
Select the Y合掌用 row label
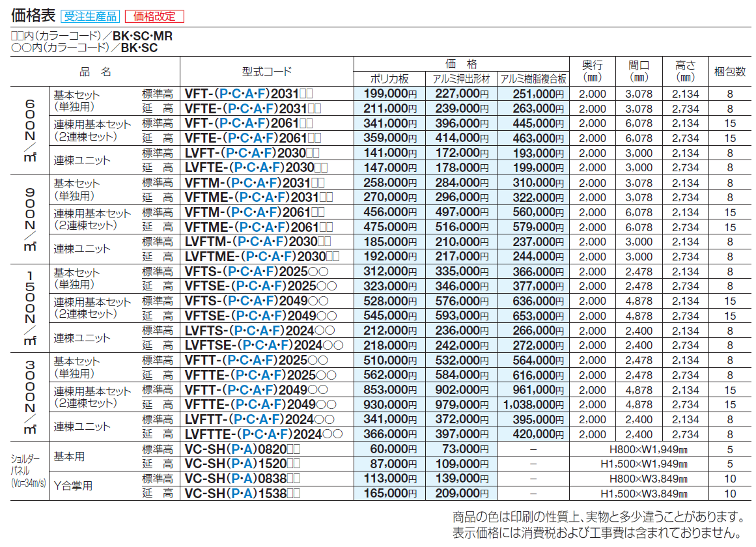(73, 486)
